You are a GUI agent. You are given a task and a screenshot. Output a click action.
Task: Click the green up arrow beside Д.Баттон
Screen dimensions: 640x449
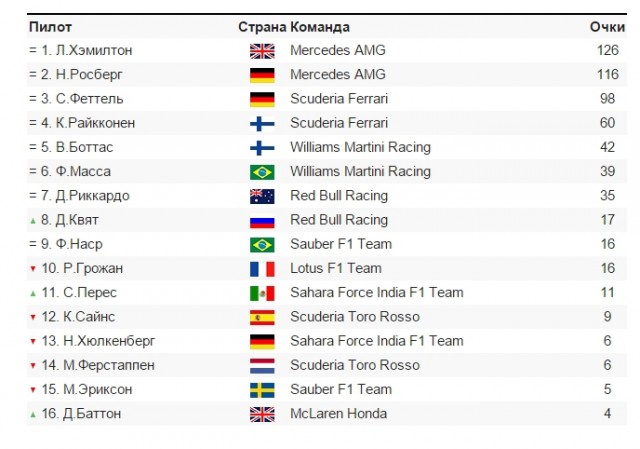pos(33,415)
